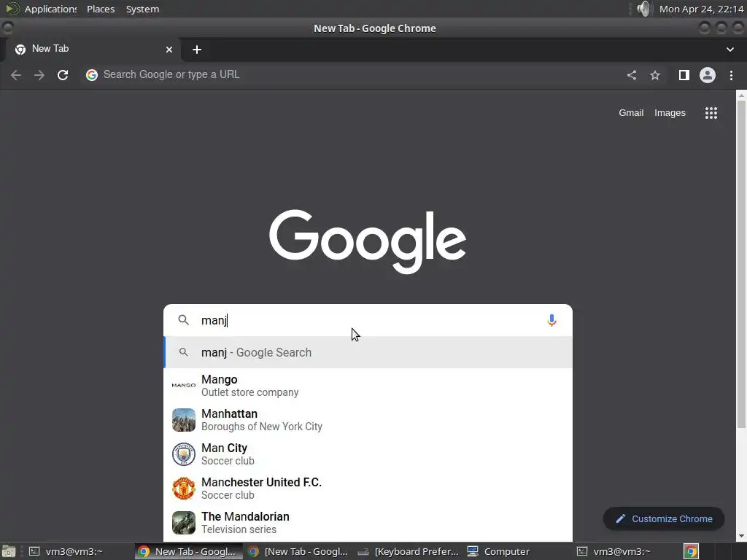Viewport: 747px width, 560px height.
Task: Click the Google icon in address bar
Action: (92, 75)
